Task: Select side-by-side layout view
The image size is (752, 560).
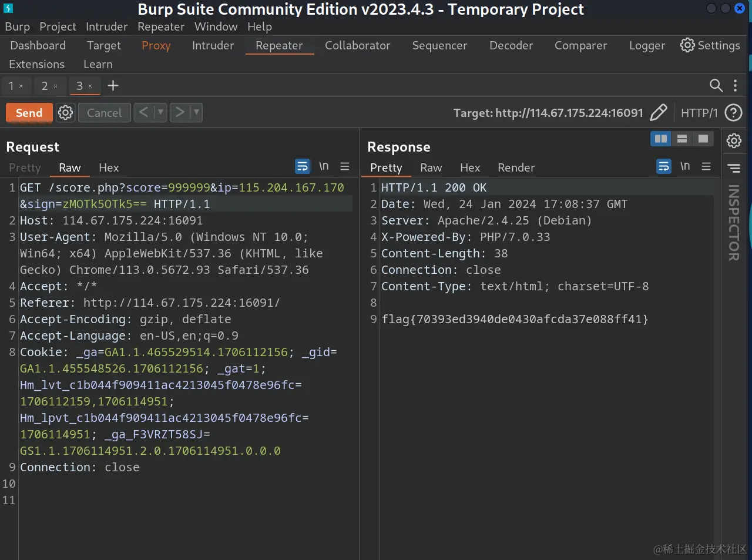Action: [661, 139]
